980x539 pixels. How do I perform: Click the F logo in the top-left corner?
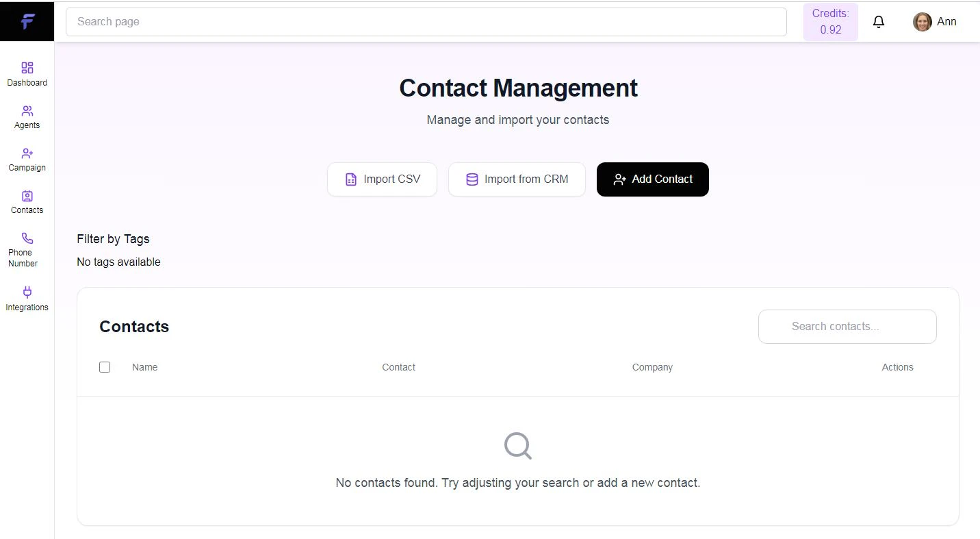27,21
